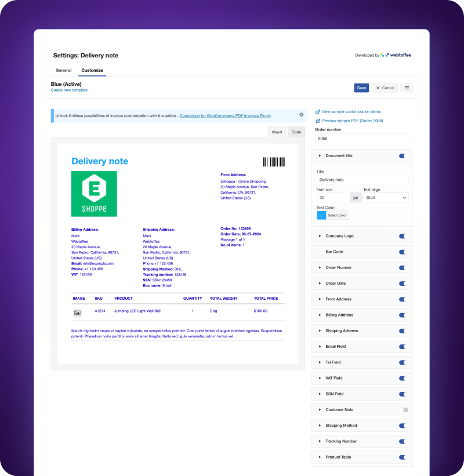Toggle the Product Table switch
The height and width of the screenshot is (476, 464).
pos(403,457)
